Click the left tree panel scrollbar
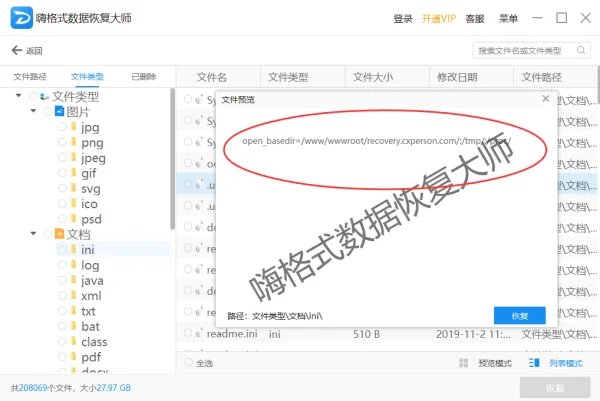600x401 pixels. [x=172, y=159]
